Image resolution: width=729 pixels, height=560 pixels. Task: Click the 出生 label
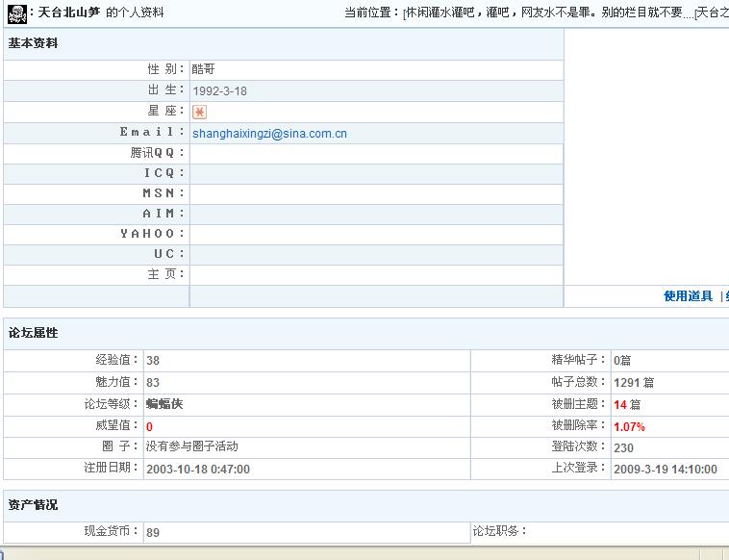[x=166, y=89]
